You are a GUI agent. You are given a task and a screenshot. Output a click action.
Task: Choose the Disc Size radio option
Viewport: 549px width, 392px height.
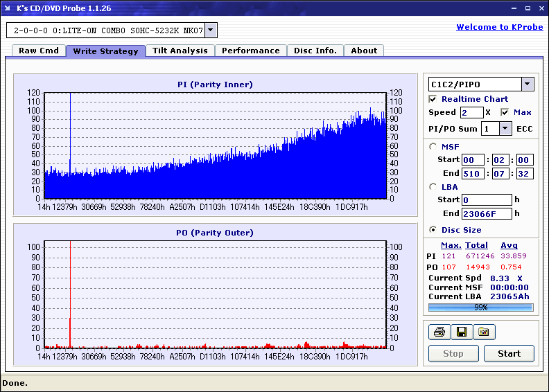point(433,230)
